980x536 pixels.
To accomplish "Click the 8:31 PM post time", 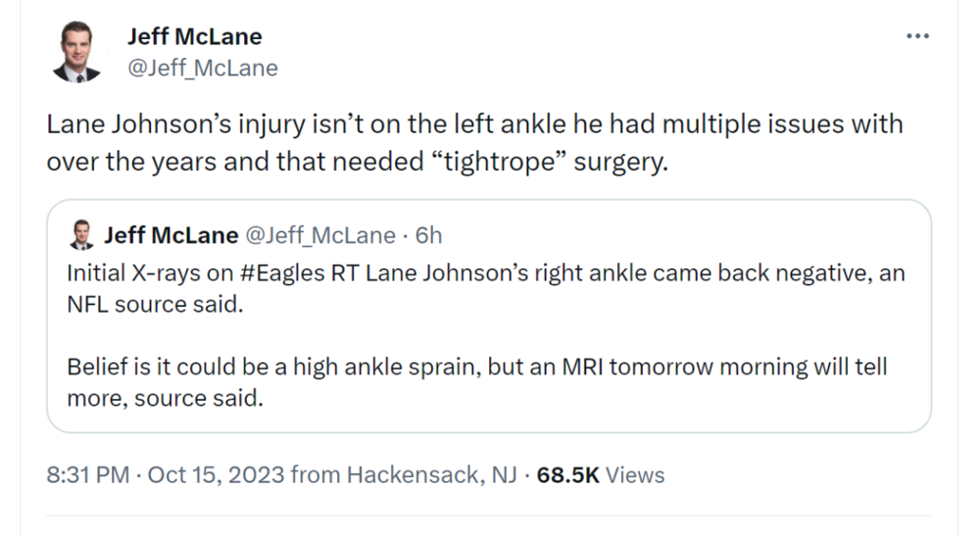I will (x=87, y=475).
